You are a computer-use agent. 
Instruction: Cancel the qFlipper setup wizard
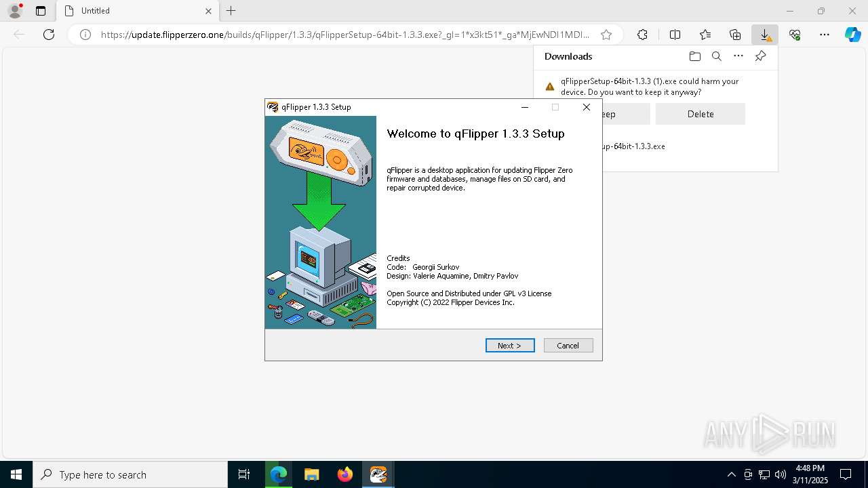click(x=568, y=346)
